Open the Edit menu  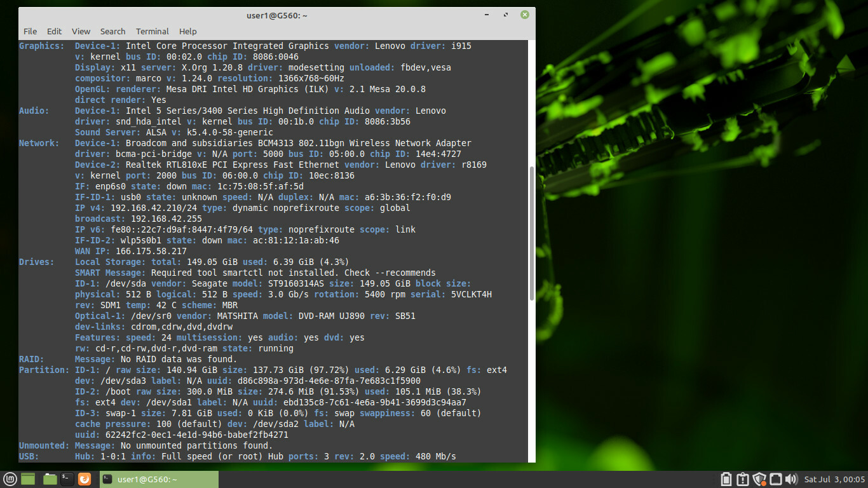(x=55, y=31)
